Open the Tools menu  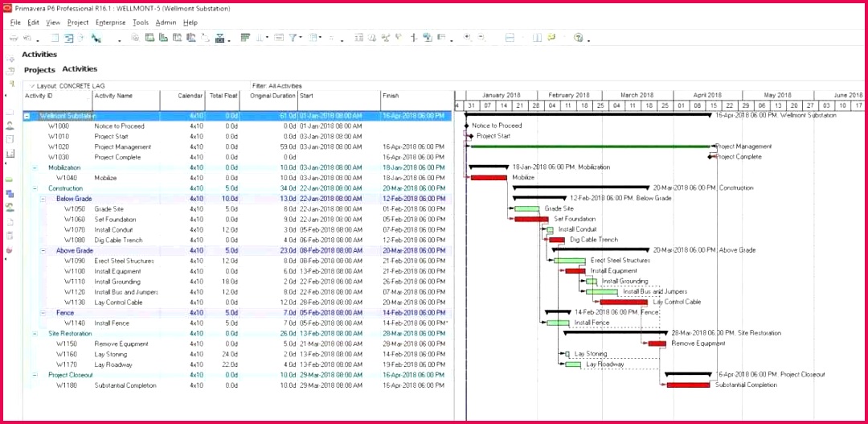(141, 23)
